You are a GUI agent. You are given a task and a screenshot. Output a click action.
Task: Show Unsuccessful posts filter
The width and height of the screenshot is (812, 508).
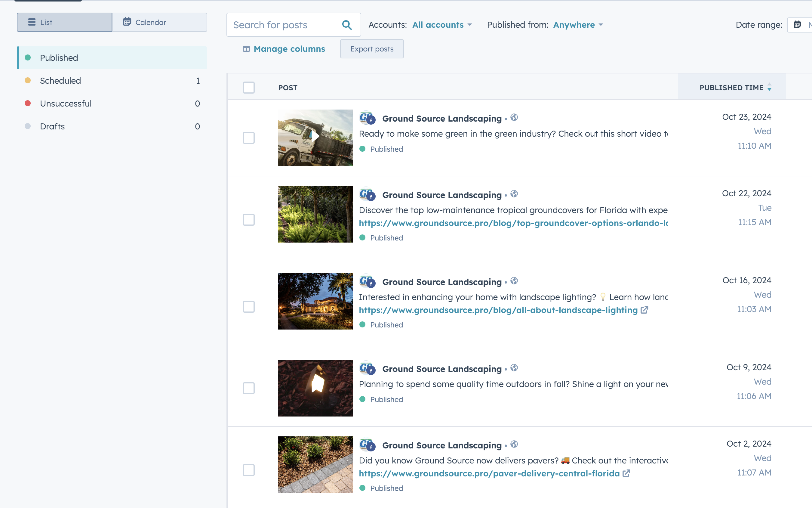click(x=112, y=104)
